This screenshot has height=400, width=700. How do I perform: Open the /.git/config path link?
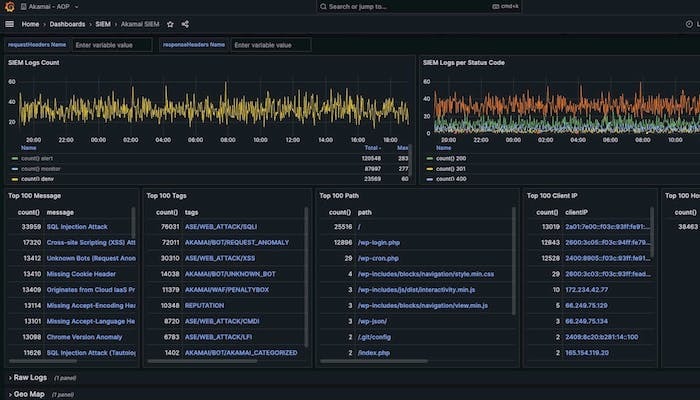tap(374, 337)
